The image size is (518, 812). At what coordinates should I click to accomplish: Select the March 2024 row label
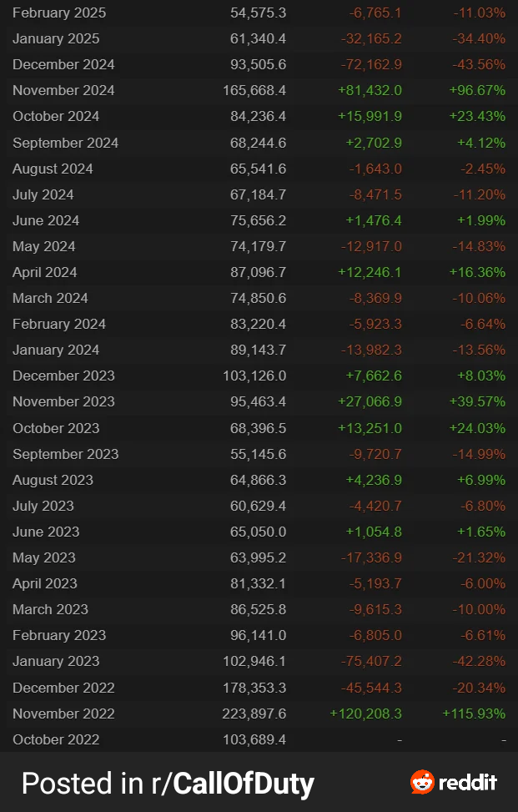50,298
